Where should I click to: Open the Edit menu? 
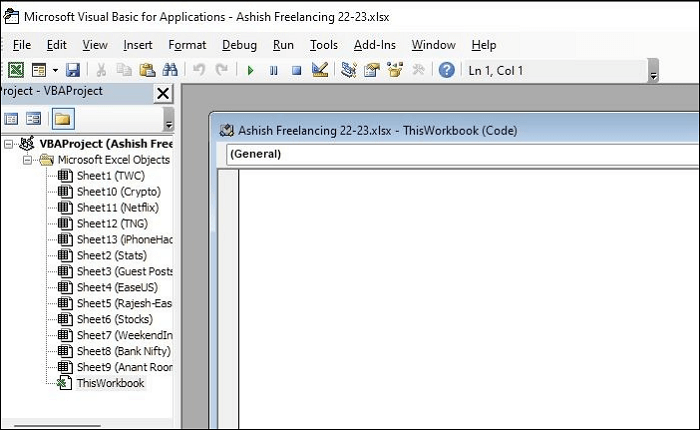[x=57, y=45]
